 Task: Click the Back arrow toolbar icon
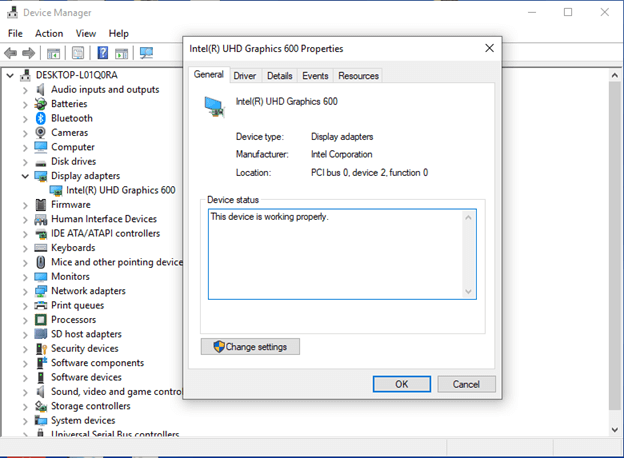[10, 53]
